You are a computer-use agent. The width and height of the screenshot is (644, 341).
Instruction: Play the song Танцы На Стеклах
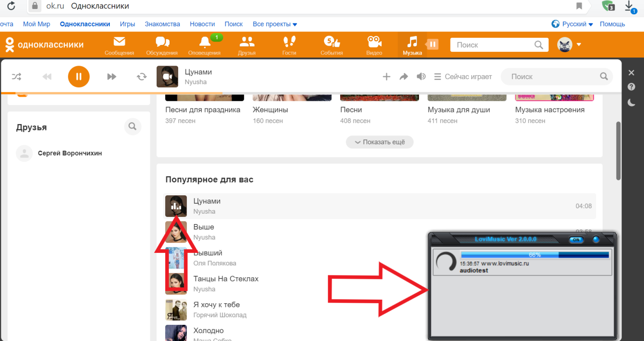[x=226, y=279]
